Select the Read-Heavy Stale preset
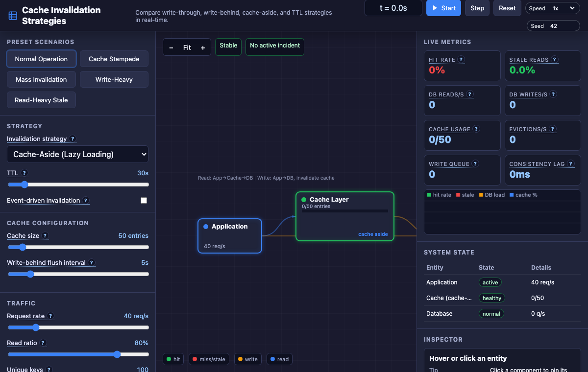Viewport: 588px width, 372px height. tap(41, 100)
